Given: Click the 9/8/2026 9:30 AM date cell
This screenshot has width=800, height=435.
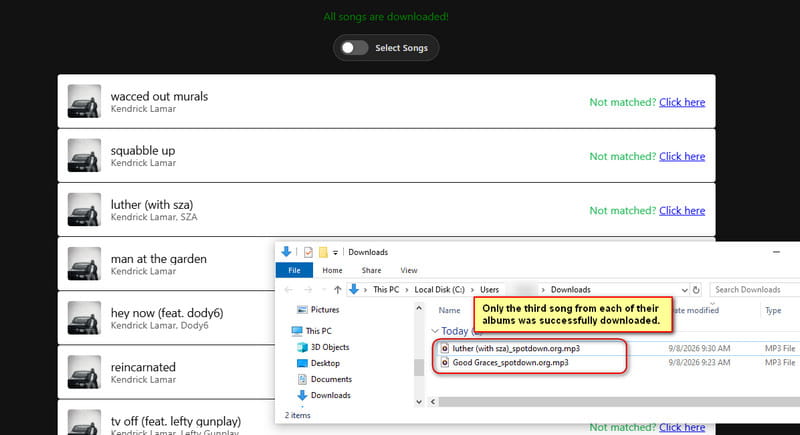Looking at the screenshot, I should coord(699,349).
